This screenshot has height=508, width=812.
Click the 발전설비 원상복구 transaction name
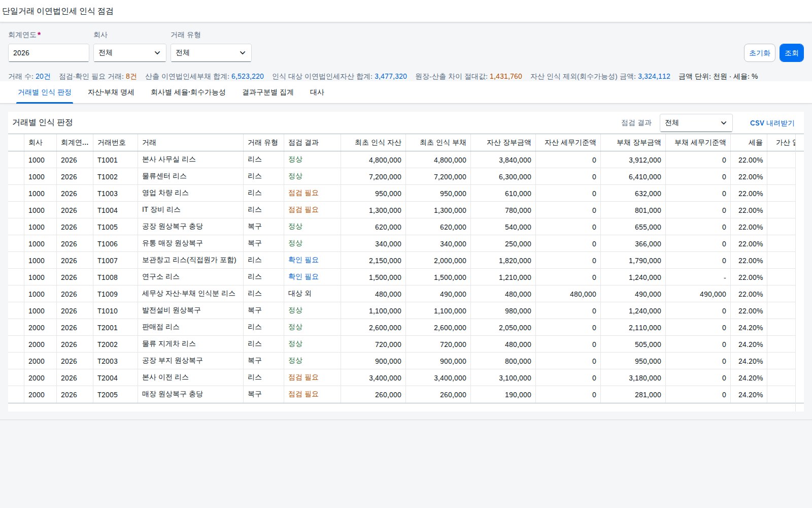[x=172, y=310]
